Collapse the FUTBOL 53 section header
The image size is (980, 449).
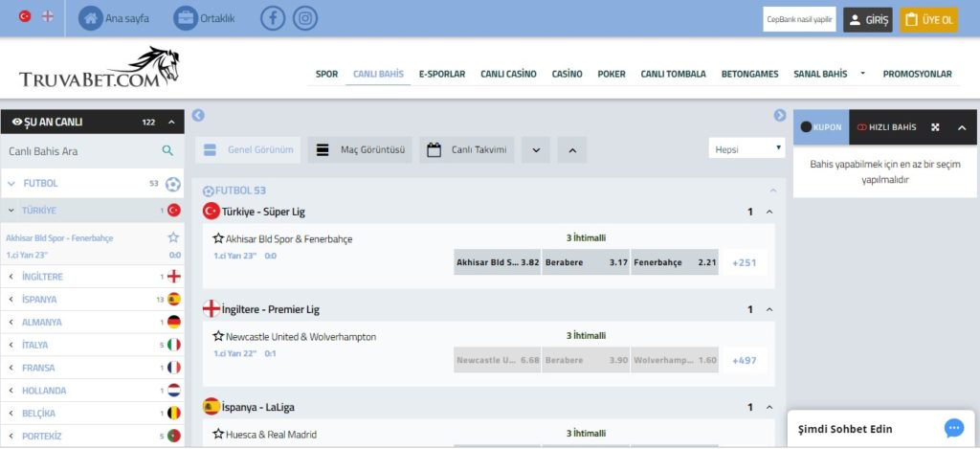(773, 191)
